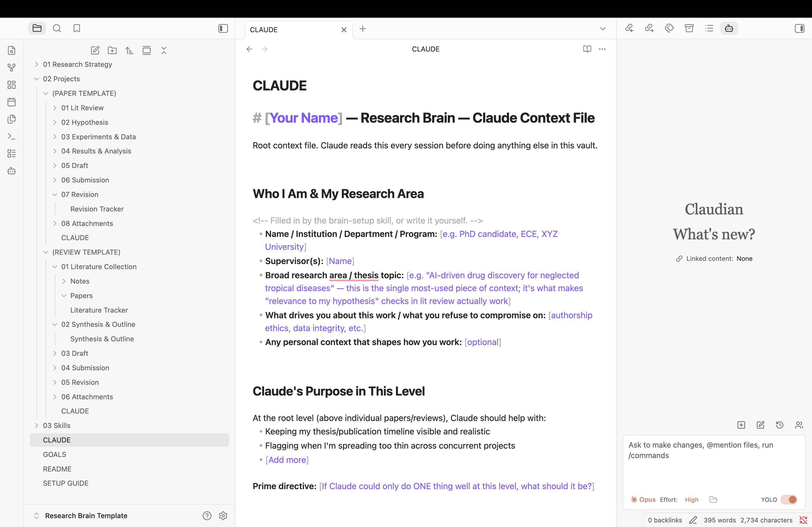Change file sort order icon
The height and width of the screenshot is (527, 812).
point(129,50)
